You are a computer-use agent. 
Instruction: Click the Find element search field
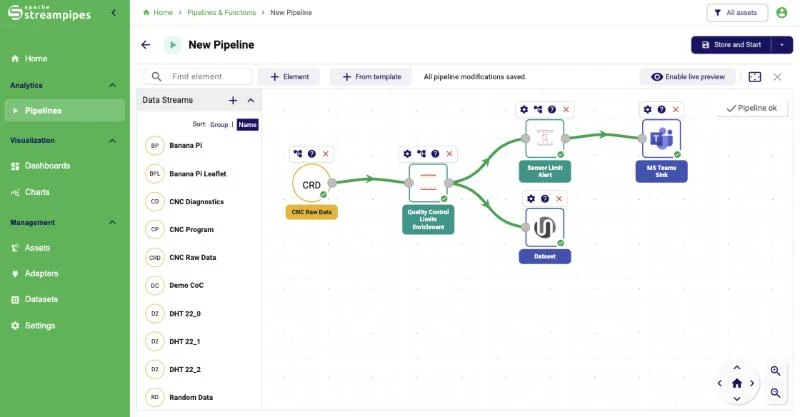pyautogui.click(x=198, y=77)
